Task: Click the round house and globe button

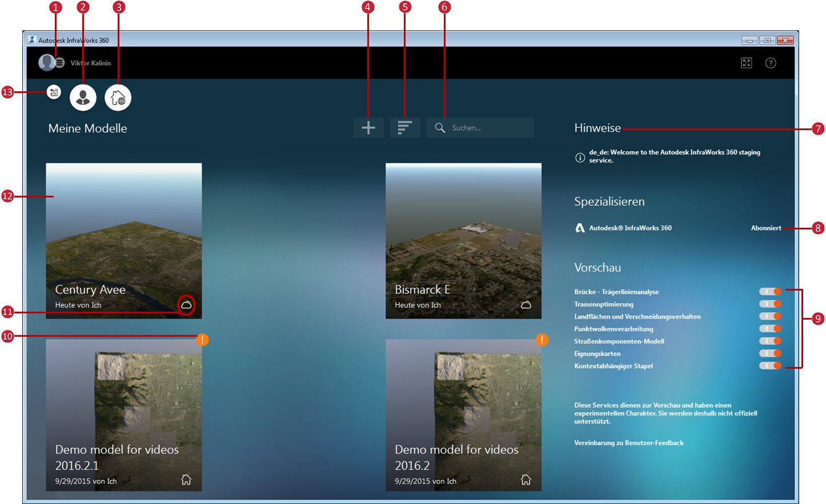Action: pos(118,97)
